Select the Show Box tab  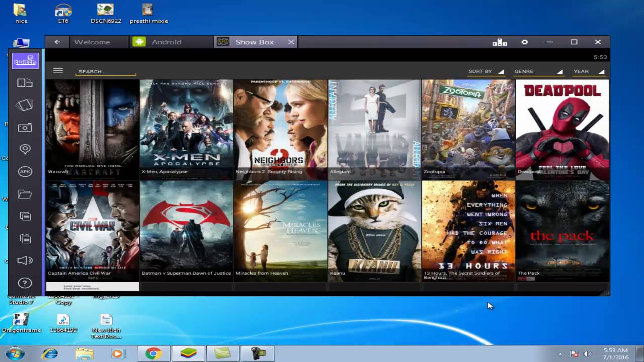[255, 42]
